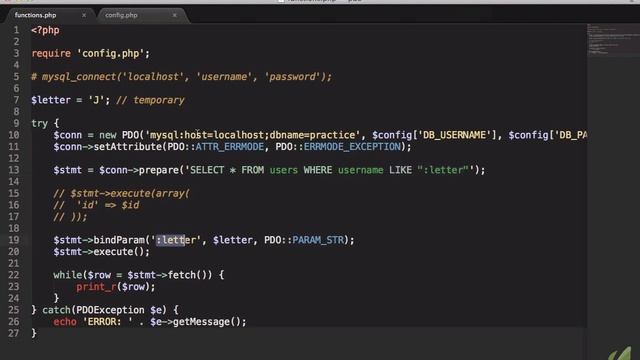Click line number 13 in gutter

[x=13, y=170]
